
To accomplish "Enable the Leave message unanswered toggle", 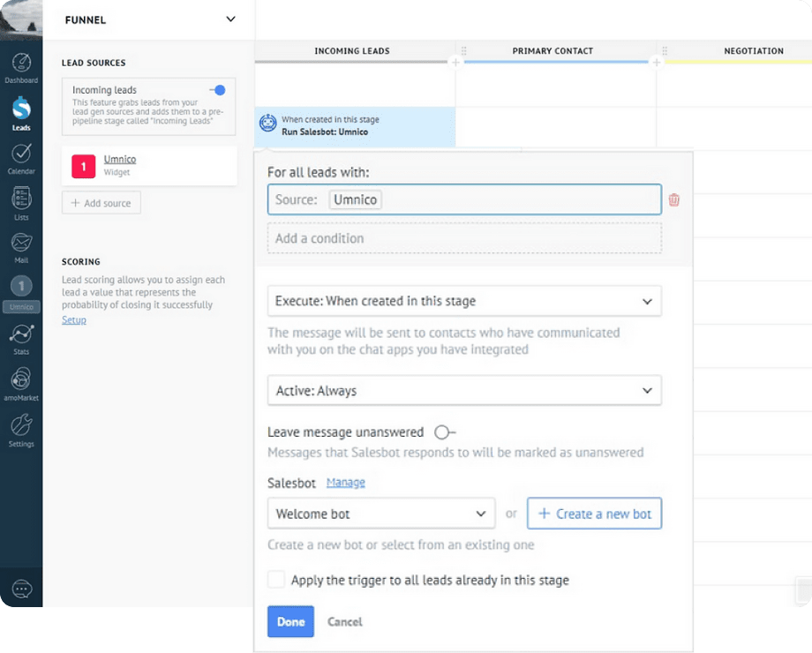I will [444, 432].
